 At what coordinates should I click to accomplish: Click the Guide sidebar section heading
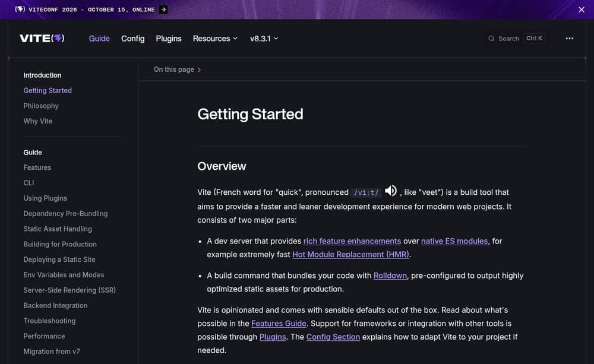click(x=33, y=152)
